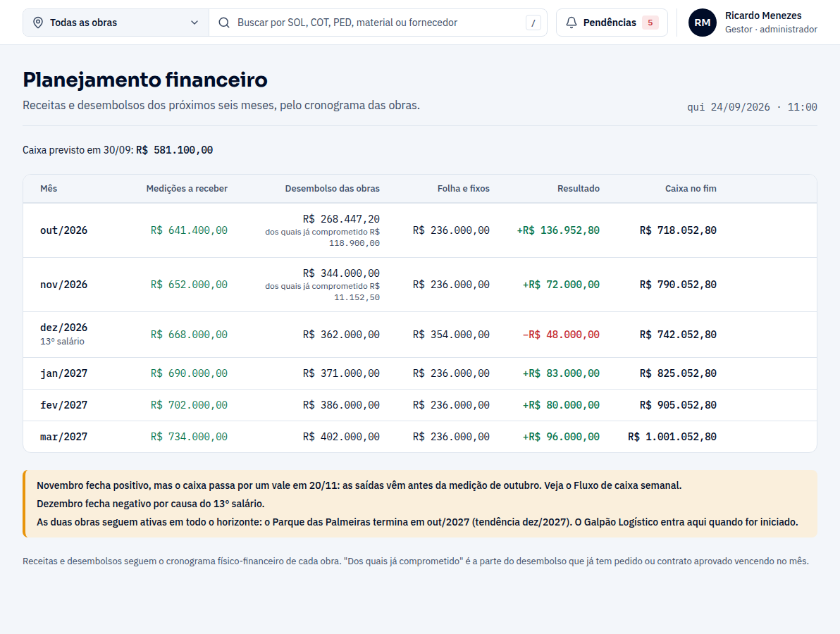Click the R$ 1.001.052,80 caixa value
Viewport: 840px width, 634px height.
tap(672, 437)
